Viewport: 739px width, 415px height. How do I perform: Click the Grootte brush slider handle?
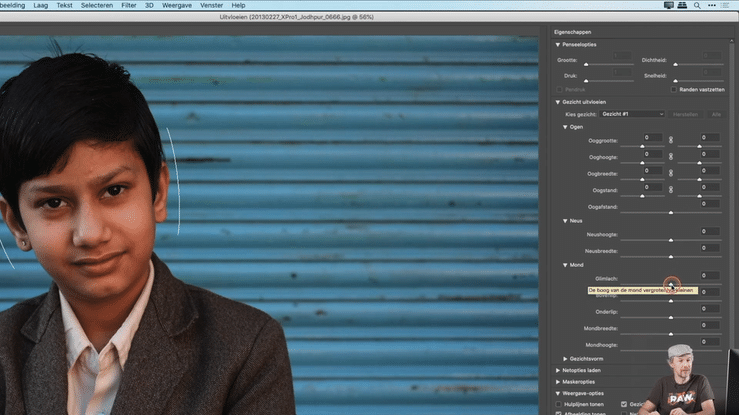(586, 64)
